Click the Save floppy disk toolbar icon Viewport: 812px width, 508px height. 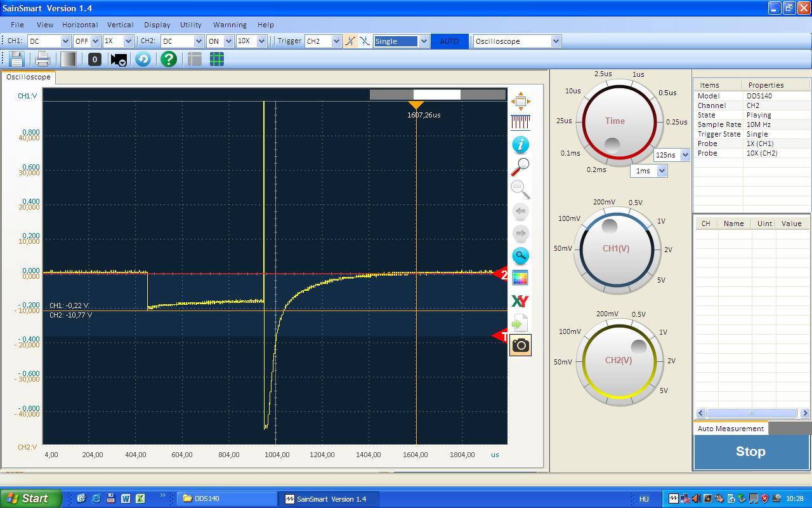coord(16,59)
